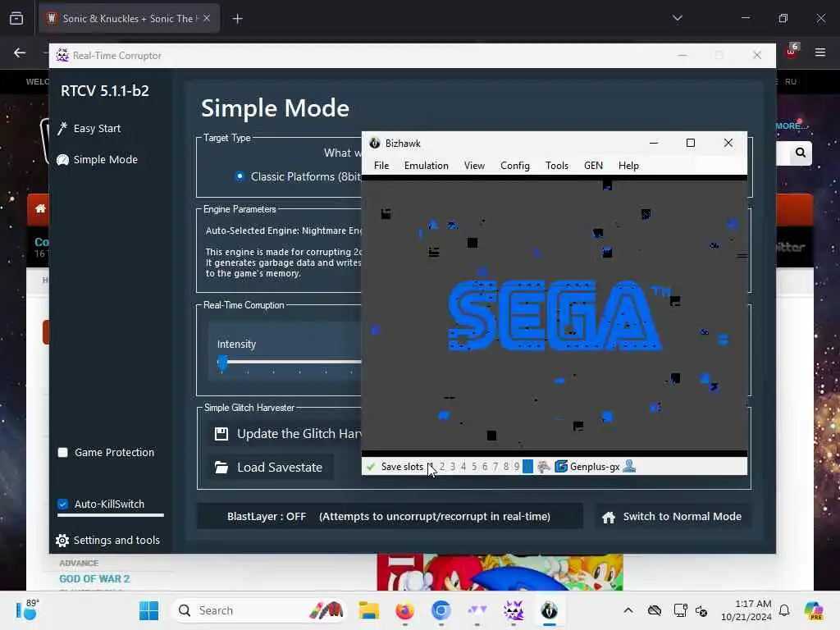
Task: Open Emulation menu in Bizhawk
Action: pos(427,166)
